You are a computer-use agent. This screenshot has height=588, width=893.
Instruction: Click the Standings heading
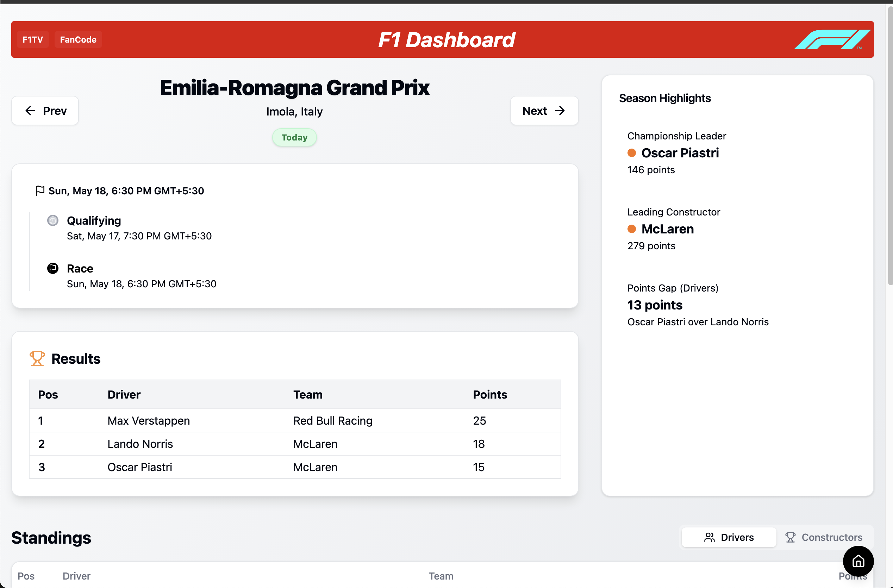click(51, 538)
